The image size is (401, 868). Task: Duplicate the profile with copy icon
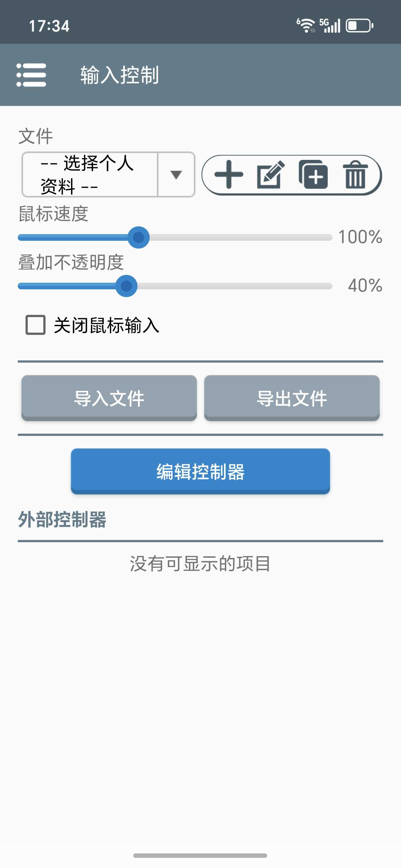point(313,174)
